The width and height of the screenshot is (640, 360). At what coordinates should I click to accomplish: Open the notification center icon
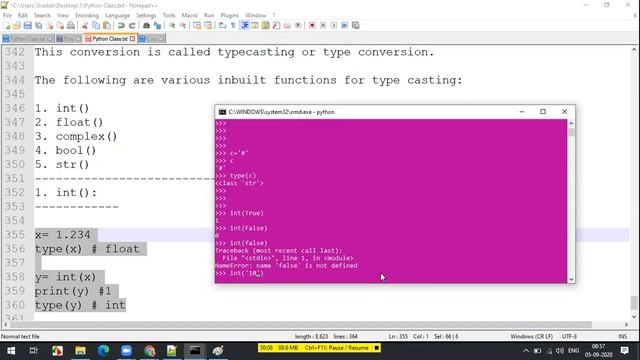pyautogui.click(x=624, y=351)
